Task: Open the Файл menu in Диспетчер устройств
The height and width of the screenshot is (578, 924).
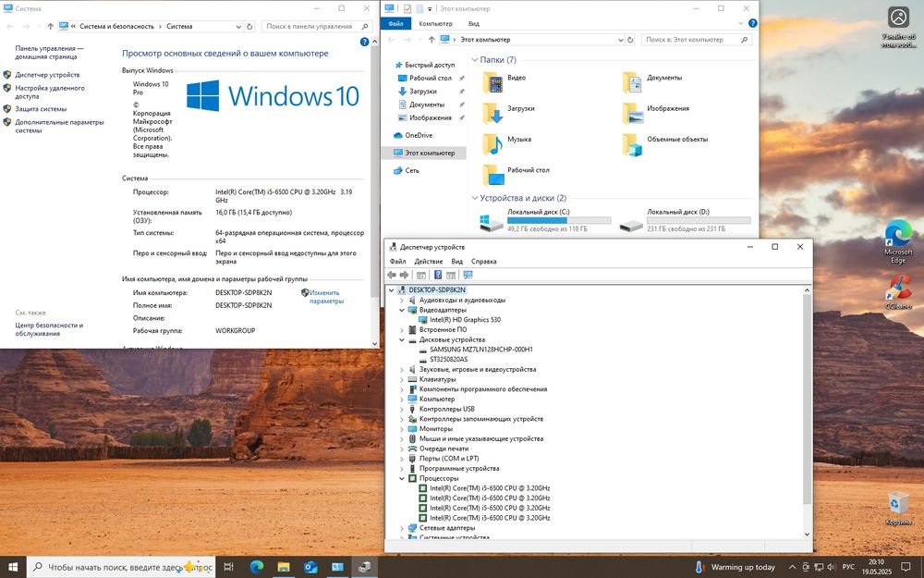Action: [397, 262]
